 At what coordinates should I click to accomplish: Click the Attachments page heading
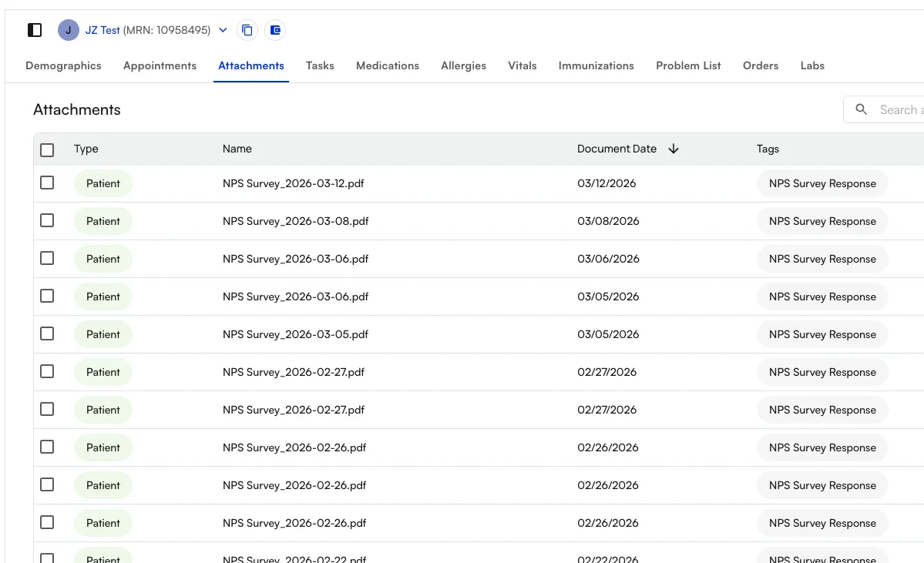(76, 109)
